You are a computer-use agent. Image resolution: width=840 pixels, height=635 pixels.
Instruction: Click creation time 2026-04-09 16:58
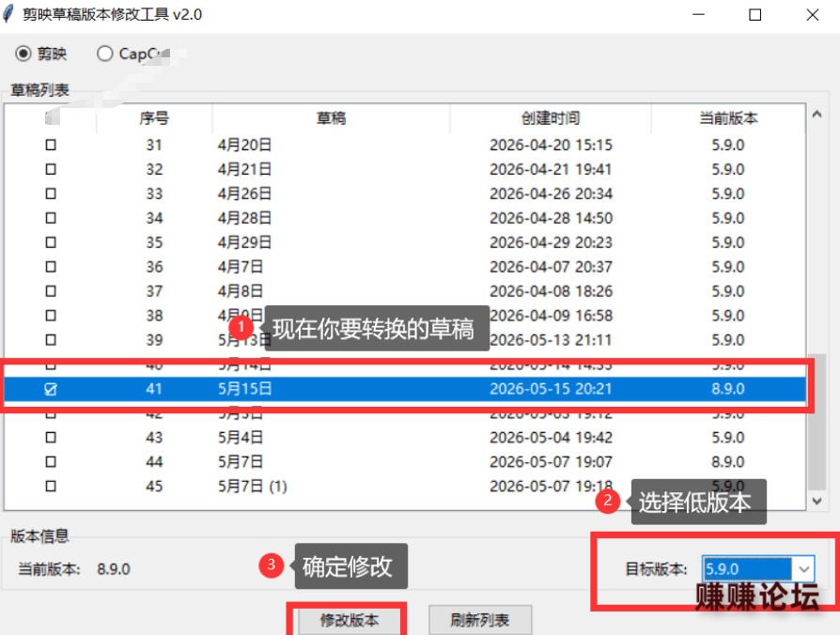(551, 316)
